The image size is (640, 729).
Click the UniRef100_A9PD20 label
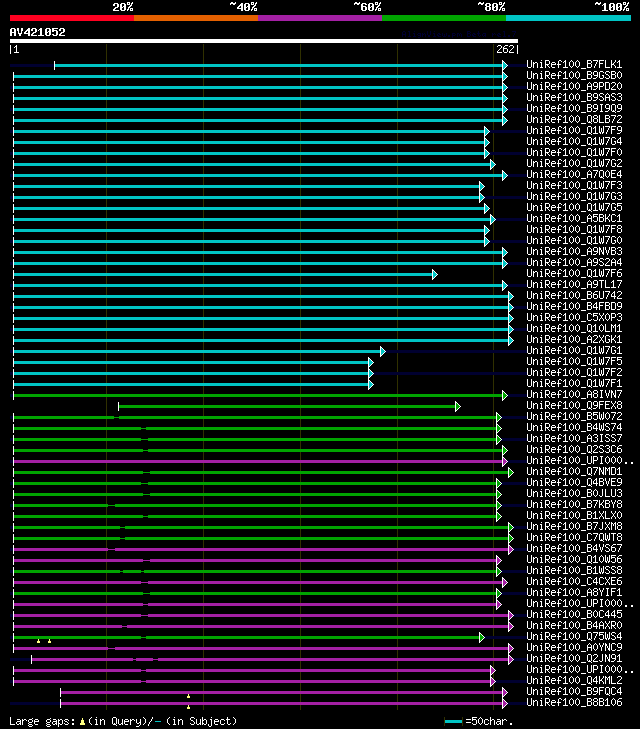(574, 86)
